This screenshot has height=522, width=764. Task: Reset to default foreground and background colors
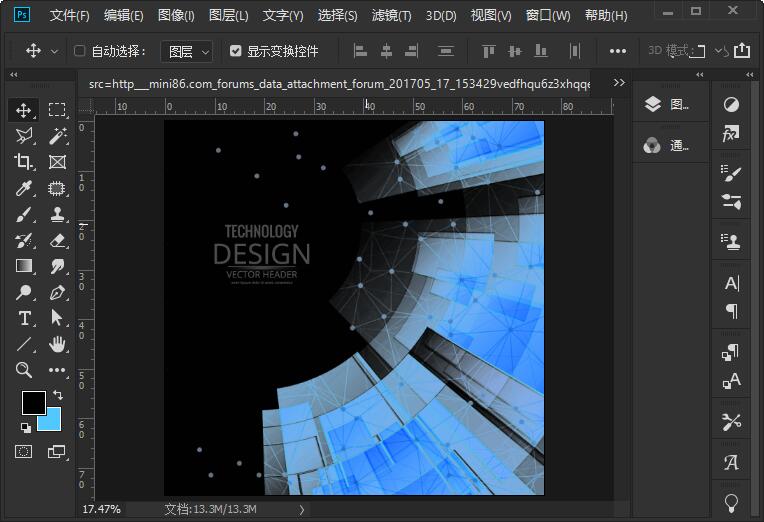25,428
